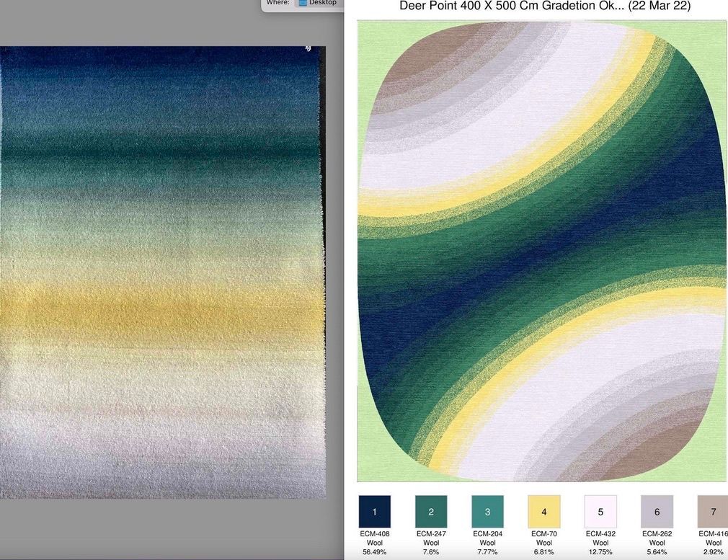Pick the taupe swatch numbered 7
The image size is (728, 560).
tap(712, 511)
